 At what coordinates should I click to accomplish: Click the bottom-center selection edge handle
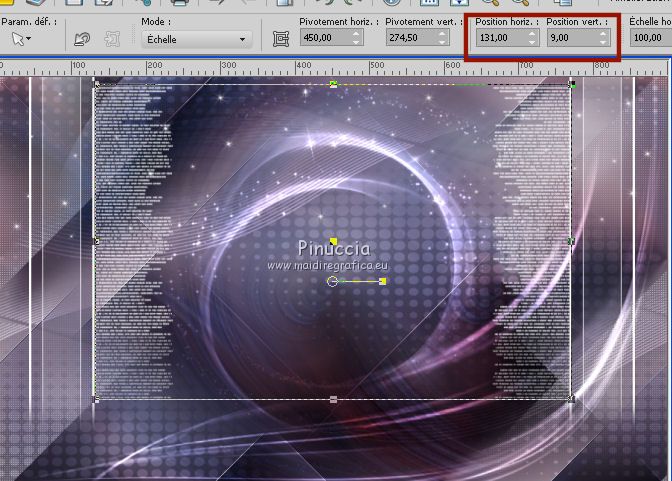tap(333, 400)
